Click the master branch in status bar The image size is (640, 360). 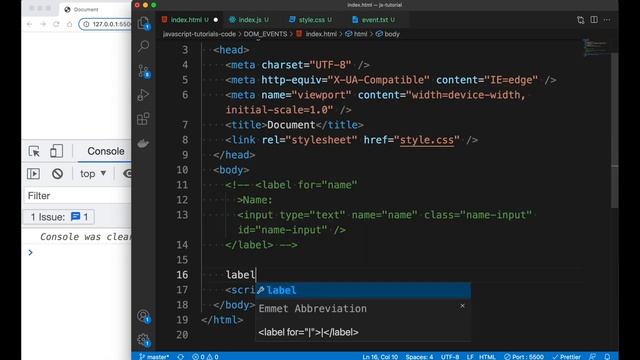coord(154,356)
